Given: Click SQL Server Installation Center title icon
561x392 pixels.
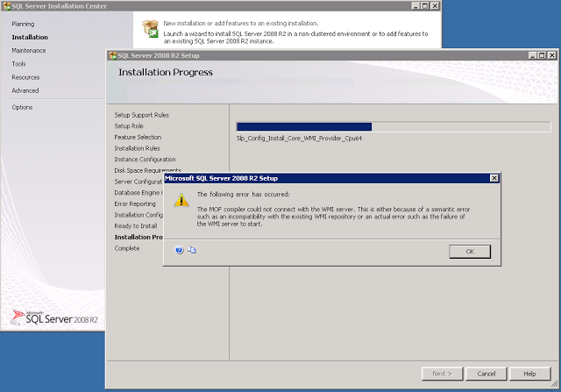Looking at the screenshot, I should pyautogui.click(x=7, y=6).
